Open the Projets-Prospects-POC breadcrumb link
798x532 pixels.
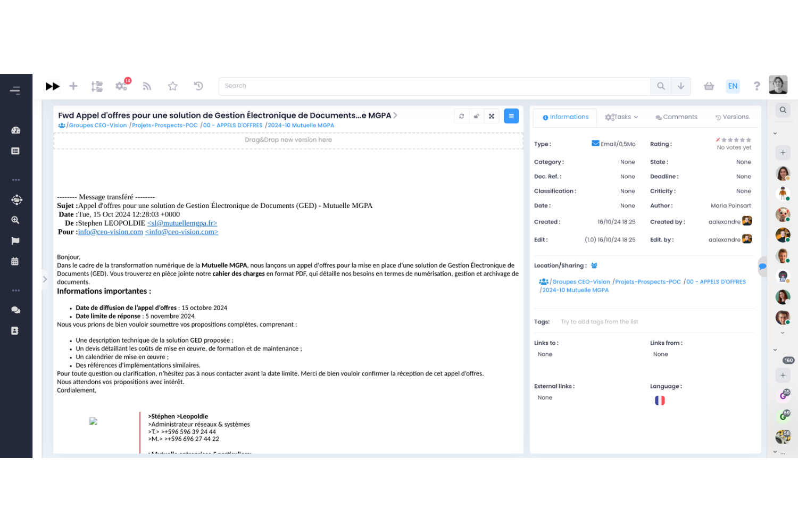pyautogui.click(x=164, y=126)
